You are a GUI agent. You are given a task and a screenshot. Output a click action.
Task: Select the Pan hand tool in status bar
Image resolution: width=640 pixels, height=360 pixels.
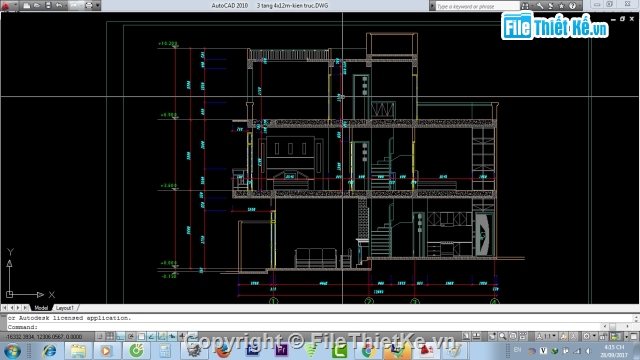pos(492,336)
